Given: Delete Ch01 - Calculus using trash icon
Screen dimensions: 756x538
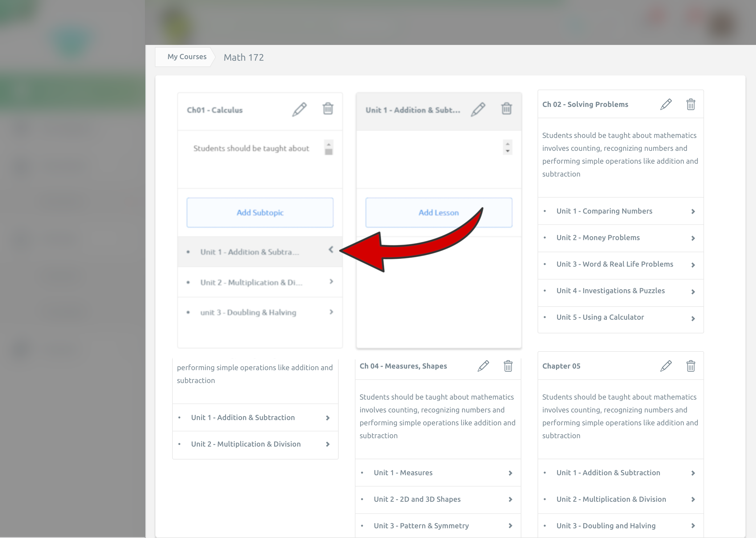Looking at the screenshot, I should (328, 109).
